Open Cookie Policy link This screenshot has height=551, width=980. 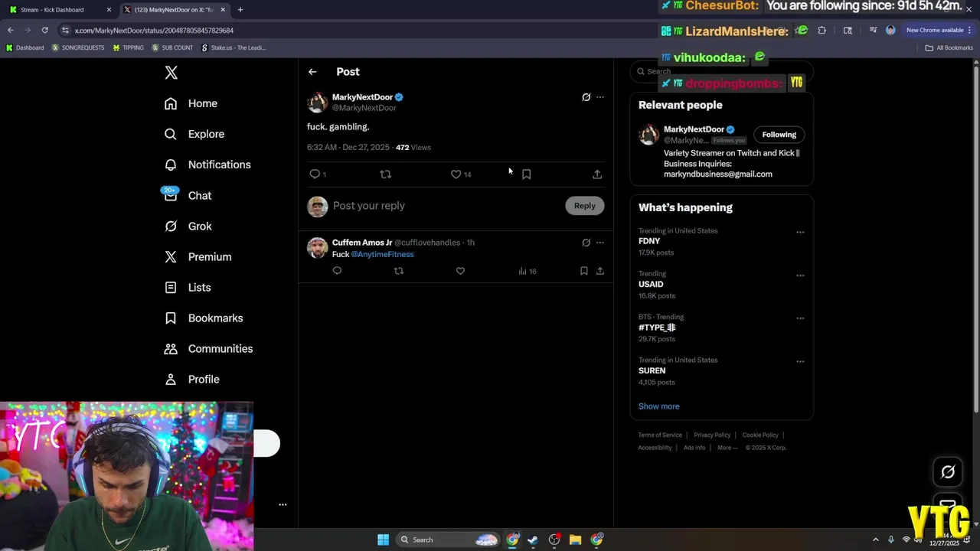click(760, 435)
